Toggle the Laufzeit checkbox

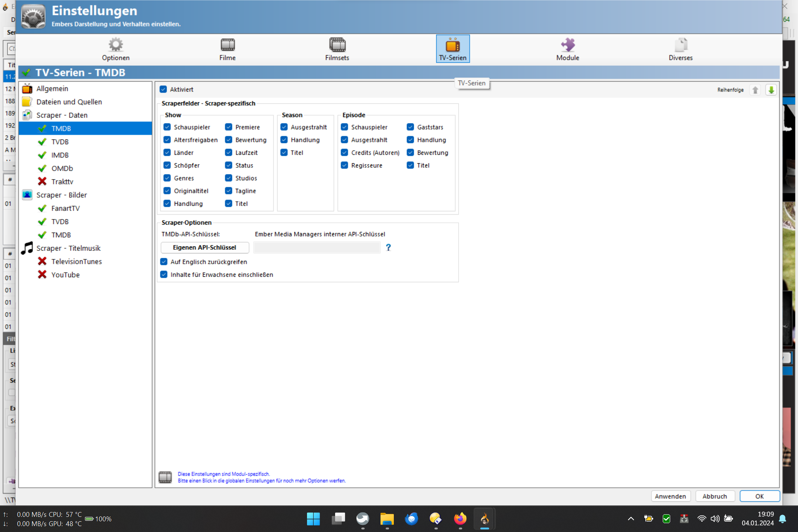point(229,153)
